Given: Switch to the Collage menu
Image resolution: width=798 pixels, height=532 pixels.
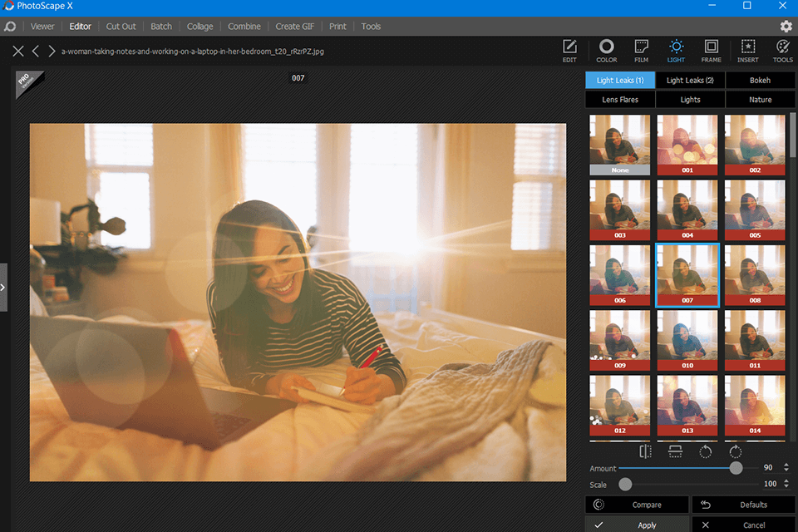Looking at the screenshot, I should [199, 27].
